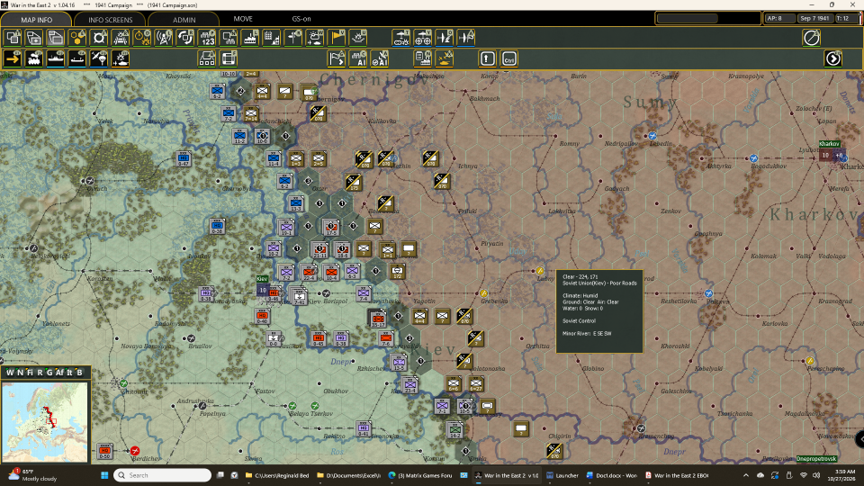Toggle the GS-on ground support setting
This screenshot has width=864, height=486.
pyautogui.click(x=301, y=19)
